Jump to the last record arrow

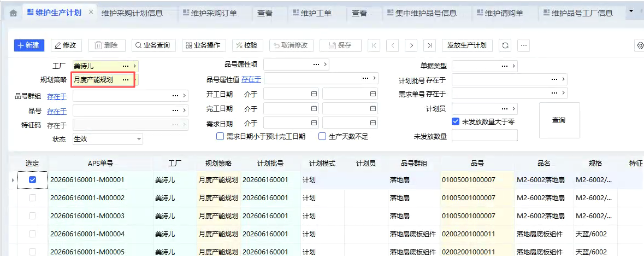[430, 45]
